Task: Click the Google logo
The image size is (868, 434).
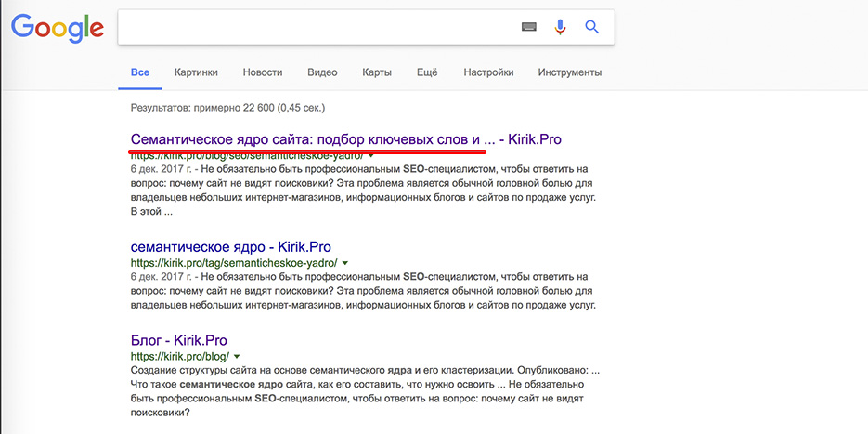Action: coord(58,28)
